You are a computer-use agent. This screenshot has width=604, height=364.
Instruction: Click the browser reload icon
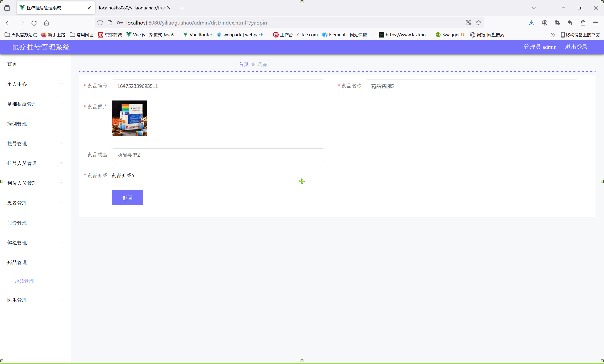34,23
